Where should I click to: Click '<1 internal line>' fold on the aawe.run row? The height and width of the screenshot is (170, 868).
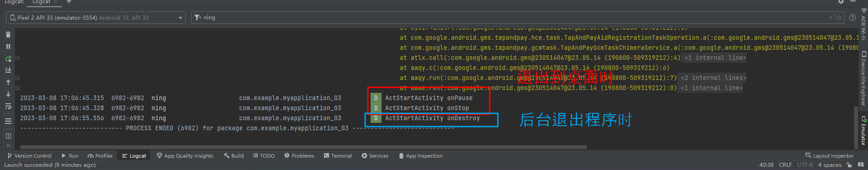click(x=712, y=88)
